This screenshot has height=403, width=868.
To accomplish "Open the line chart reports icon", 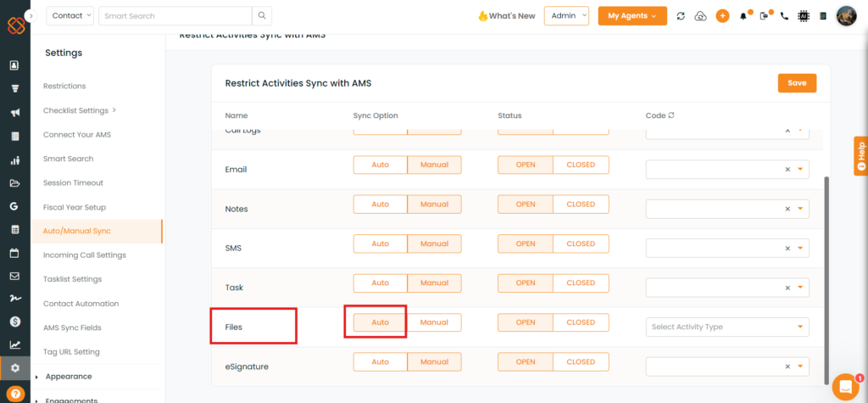I will click(15, 344).
